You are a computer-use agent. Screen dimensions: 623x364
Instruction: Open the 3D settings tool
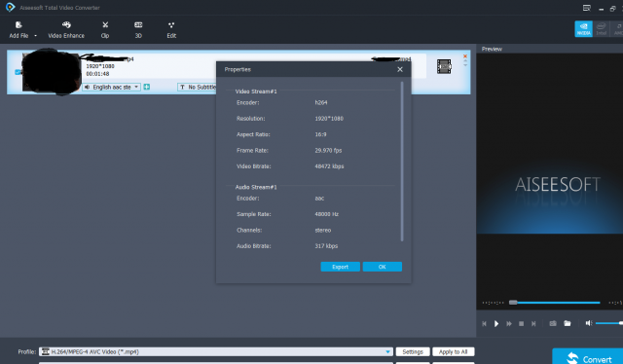[138, 30]
